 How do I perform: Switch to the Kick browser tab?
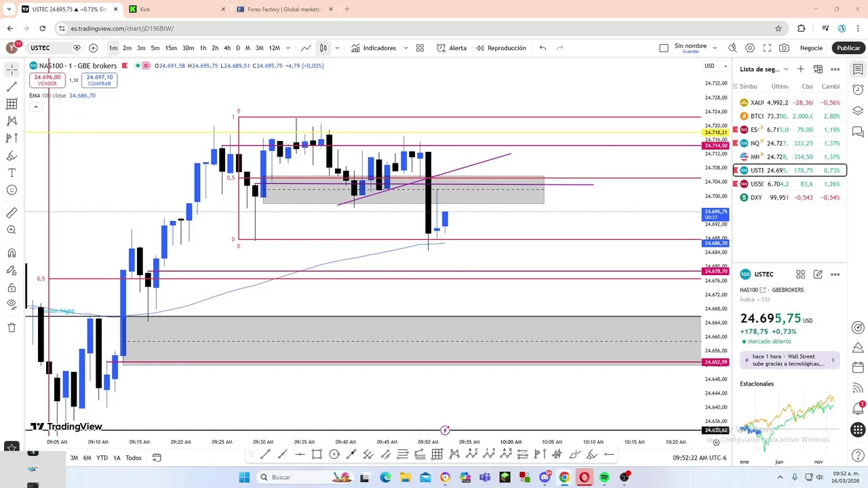(176, 9)
